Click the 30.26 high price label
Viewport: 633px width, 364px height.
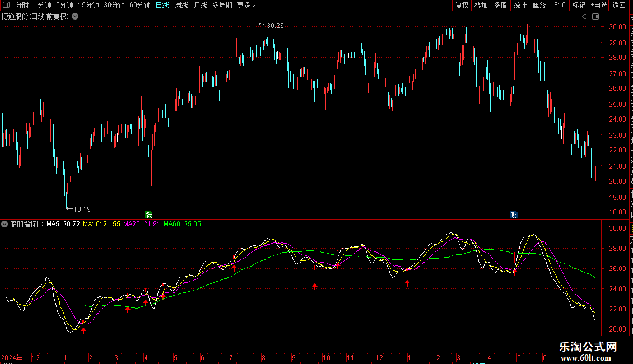coord(275,26)
